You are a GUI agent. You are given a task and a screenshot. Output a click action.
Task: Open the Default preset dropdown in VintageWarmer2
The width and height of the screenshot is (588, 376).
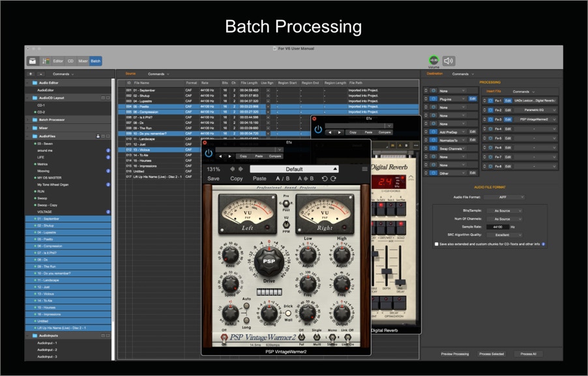tap(293, 169)
